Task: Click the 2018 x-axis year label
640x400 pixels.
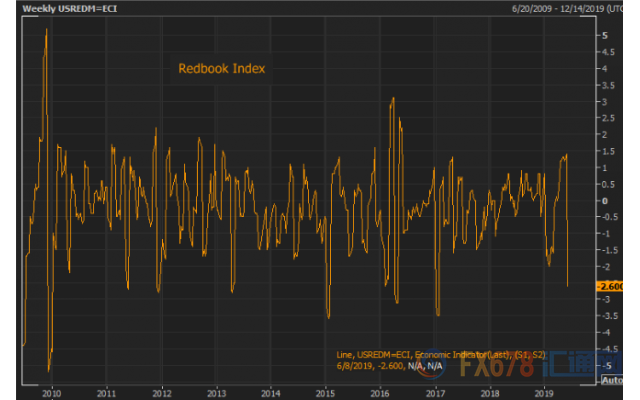Action: click(x=490, y=393)
